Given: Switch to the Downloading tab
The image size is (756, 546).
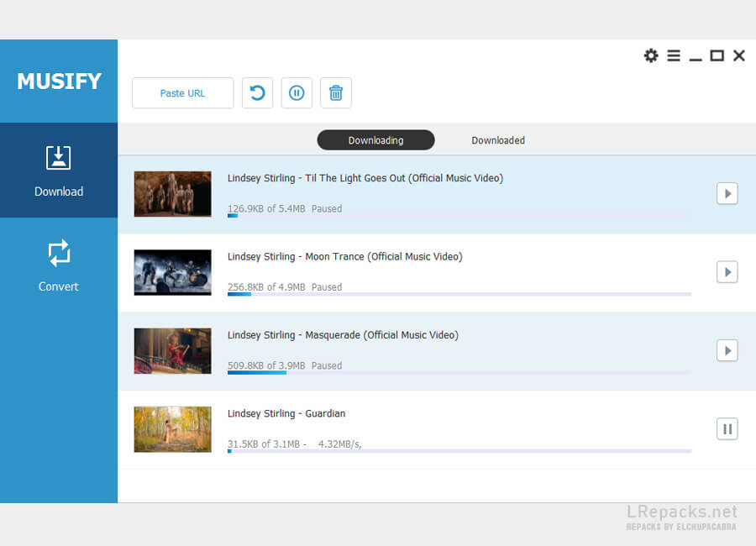Looking at the screenshot, I should (x=376, y=140).
